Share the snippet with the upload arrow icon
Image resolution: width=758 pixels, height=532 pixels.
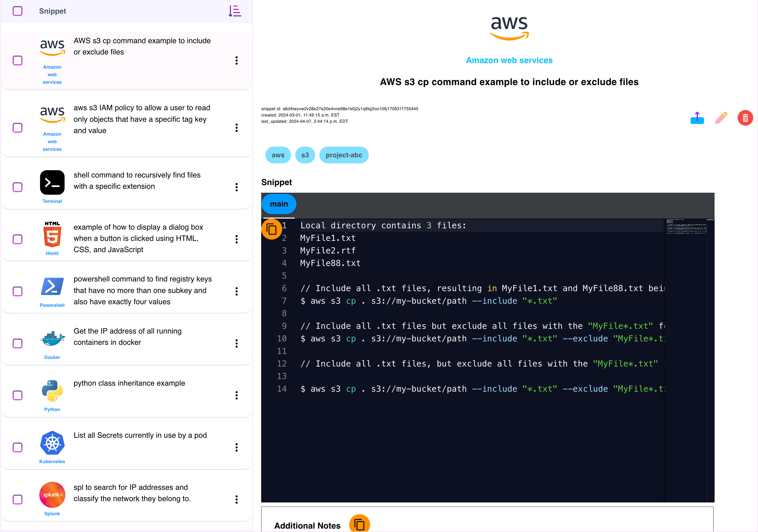coord(697,118)
